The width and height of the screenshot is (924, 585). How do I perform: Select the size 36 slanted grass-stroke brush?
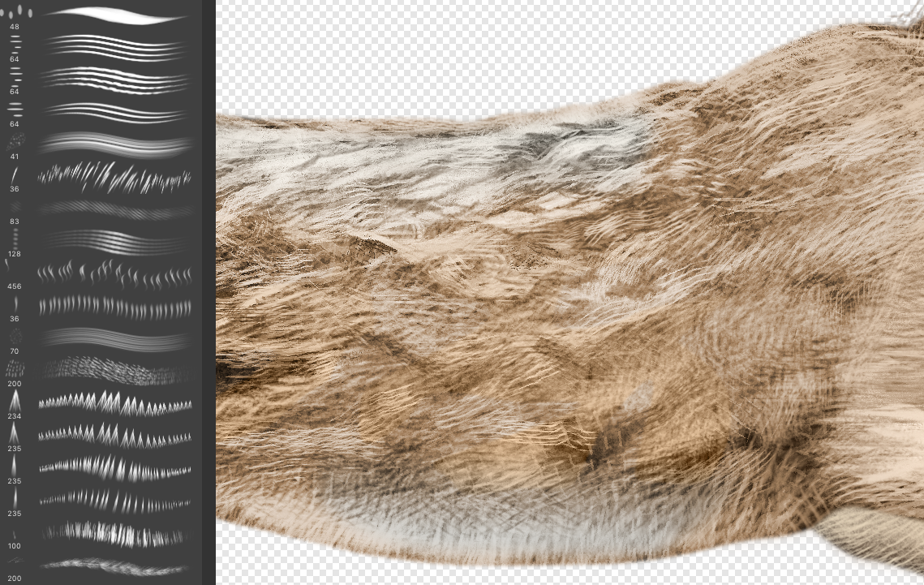(114, 176)
